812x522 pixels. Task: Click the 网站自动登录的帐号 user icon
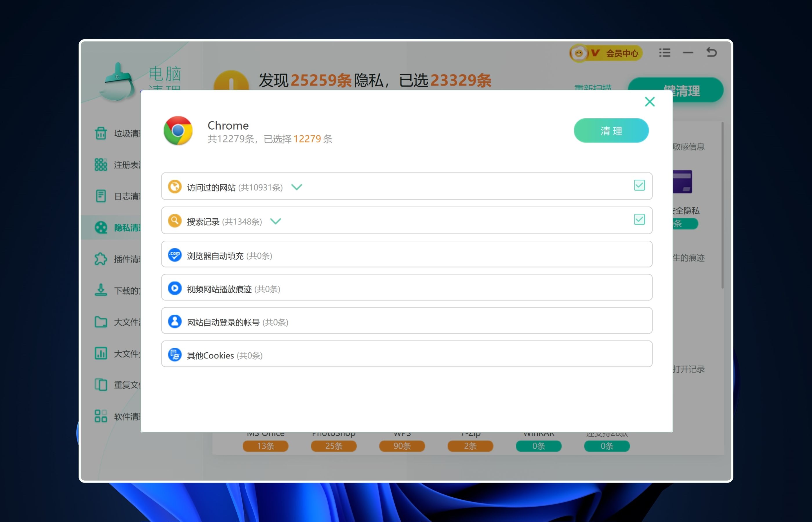coord(175,321)
